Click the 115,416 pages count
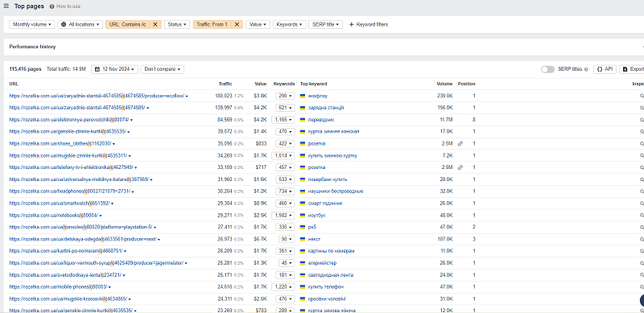Viewport: 644px width, 313px height. [x=25, y=69]
